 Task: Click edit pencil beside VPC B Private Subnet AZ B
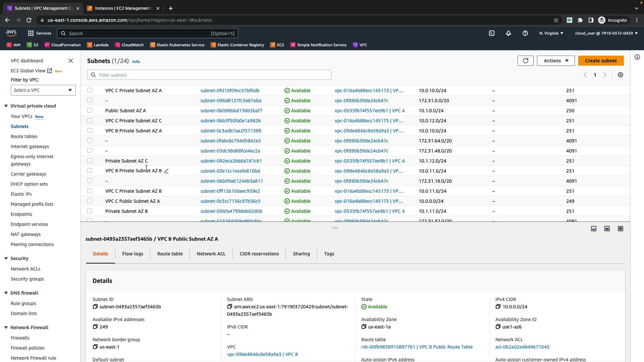[166, 171]
